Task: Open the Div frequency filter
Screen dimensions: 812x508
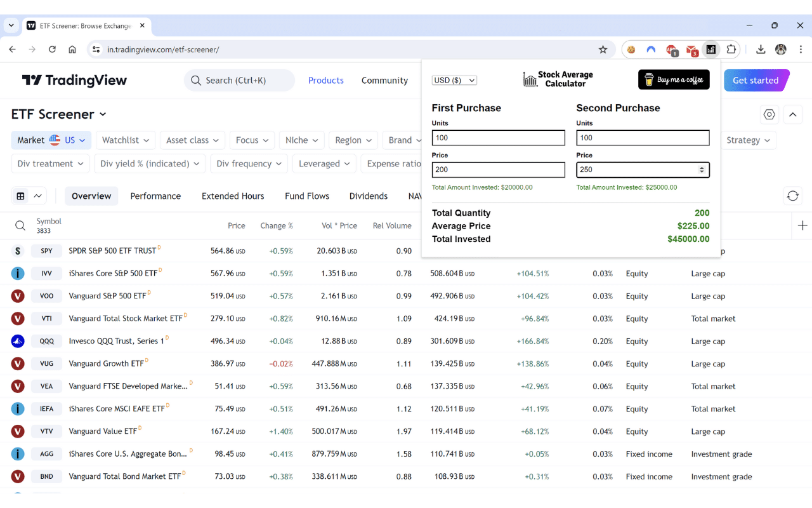Action: (249, 164)
